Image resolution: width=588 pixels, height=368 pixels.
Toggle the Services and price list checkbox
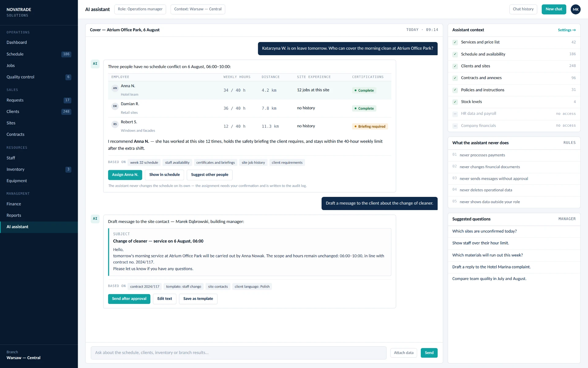pos(455,42)
